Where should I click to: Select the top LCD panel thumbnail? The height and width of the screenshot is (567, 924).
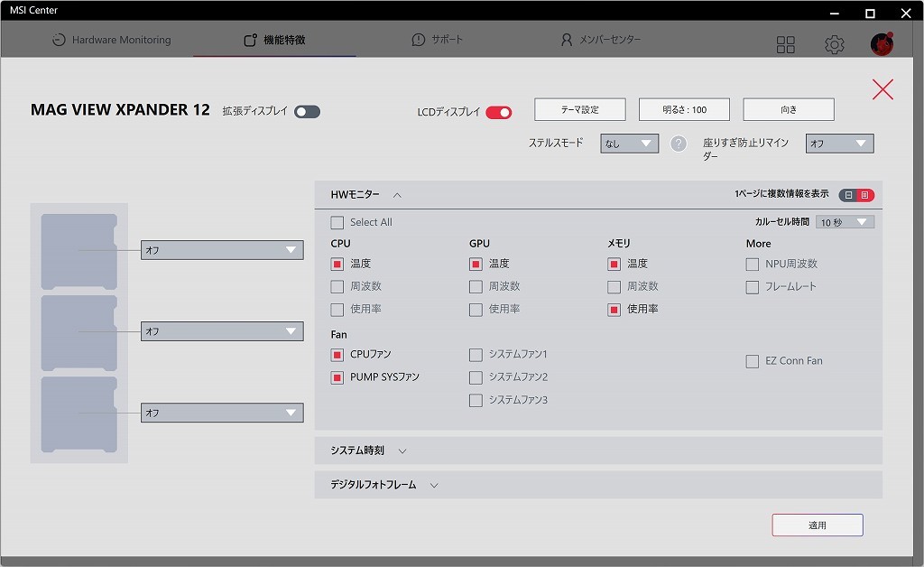79,252
